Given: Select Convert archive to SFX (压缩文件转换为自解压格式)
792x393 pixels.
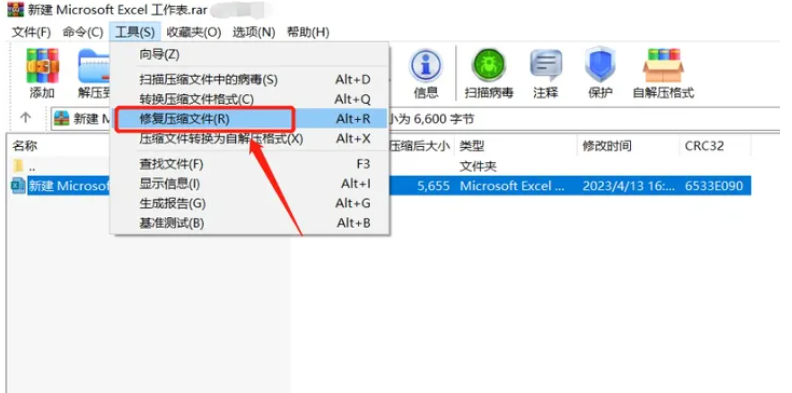Looking at the screenshot, I should 250,138.
